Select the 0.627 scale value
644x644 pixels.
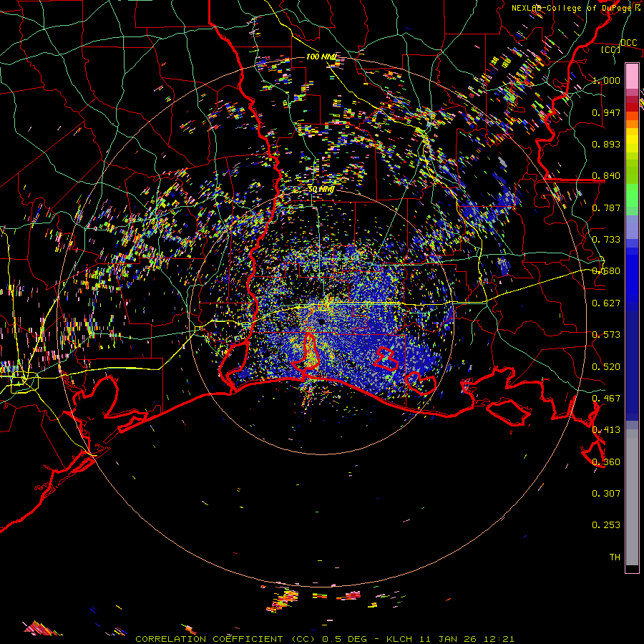click(x=606, y=303)
